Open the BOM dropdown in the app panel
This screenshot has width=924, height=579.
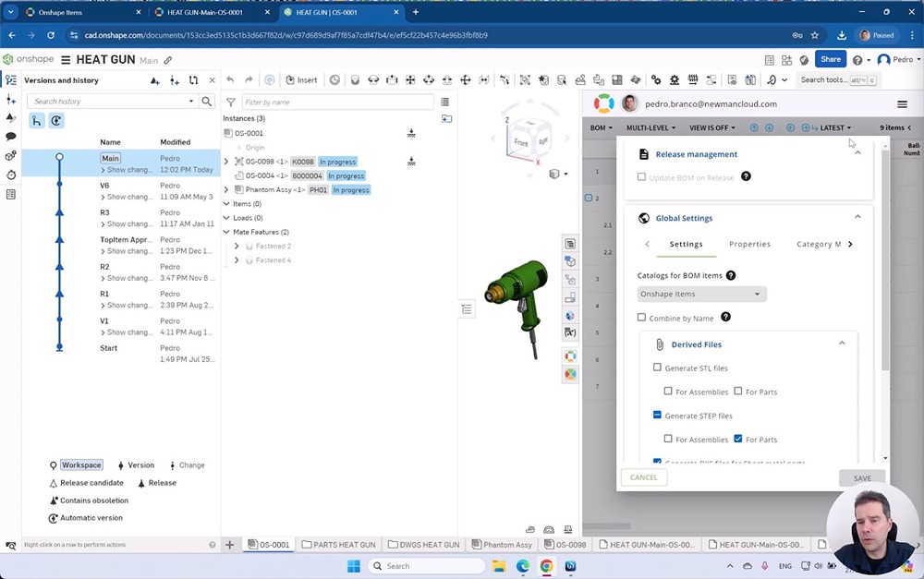[602, 127]
